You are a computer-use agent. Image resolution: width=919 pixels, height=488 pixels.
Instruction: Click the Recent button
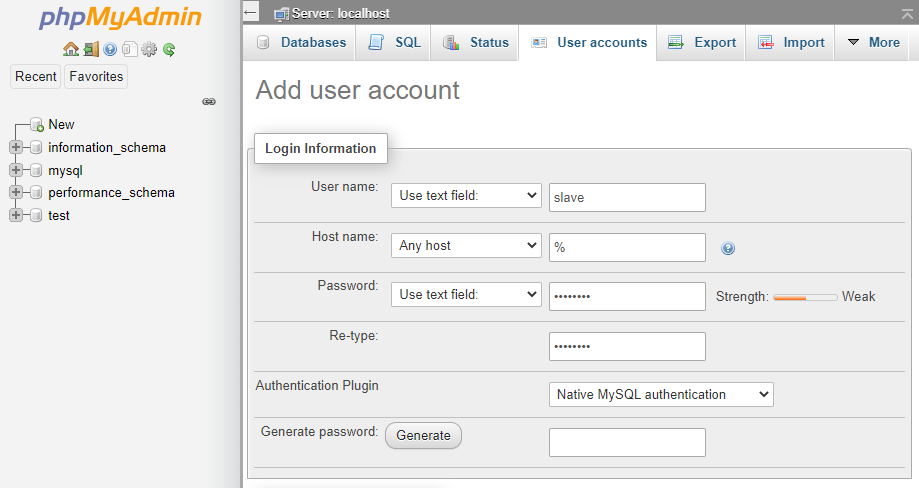click(36, 77)
